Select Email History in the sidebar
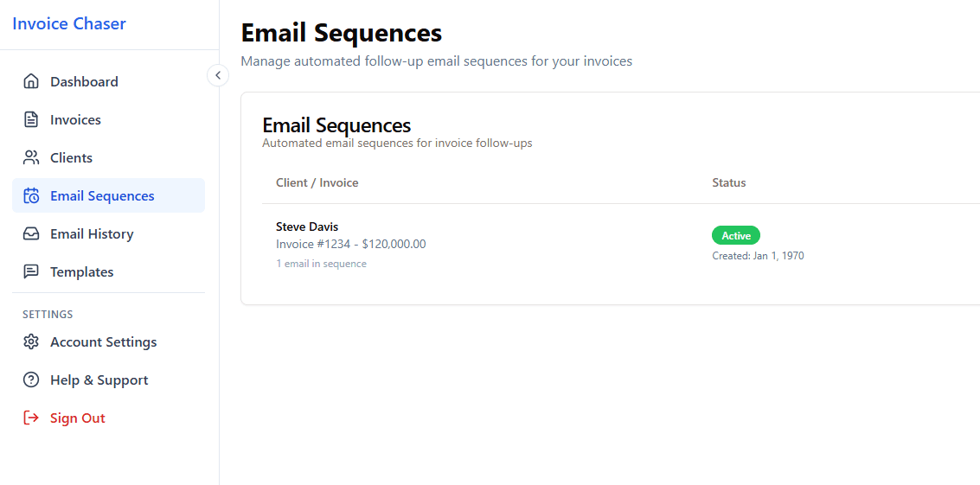This screenshot has width=980, height=485. click(92, 234)
